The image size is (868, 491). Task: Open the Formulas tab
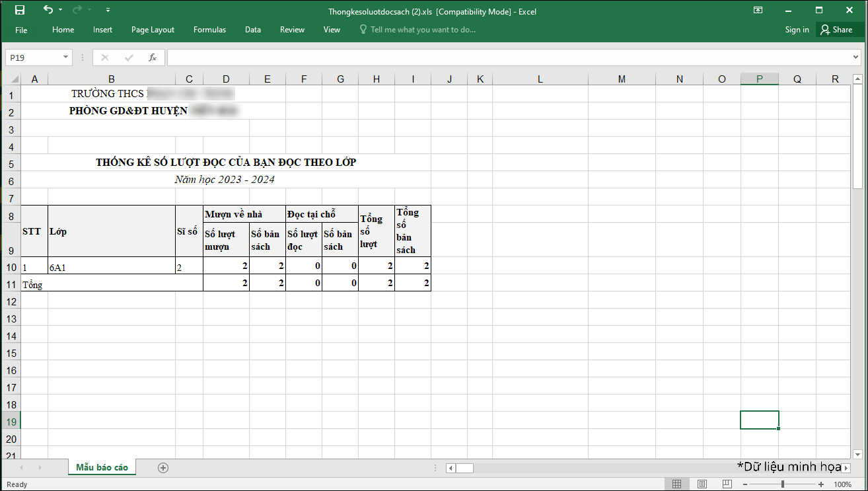click(209, 30)
